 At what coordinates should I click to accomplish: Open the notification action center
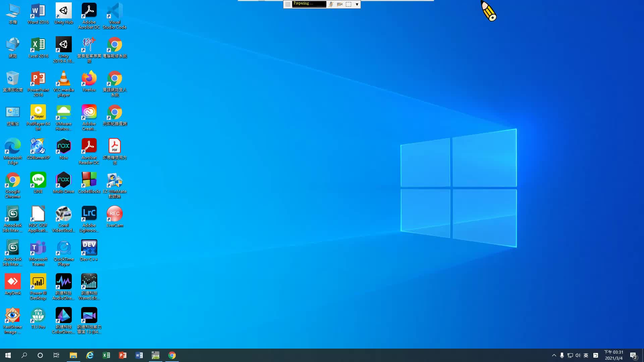coord(633,355)
